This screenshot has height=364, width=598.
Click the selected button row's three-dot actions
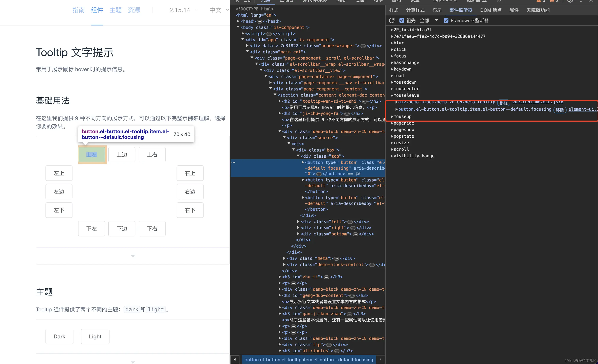[233, 162]
